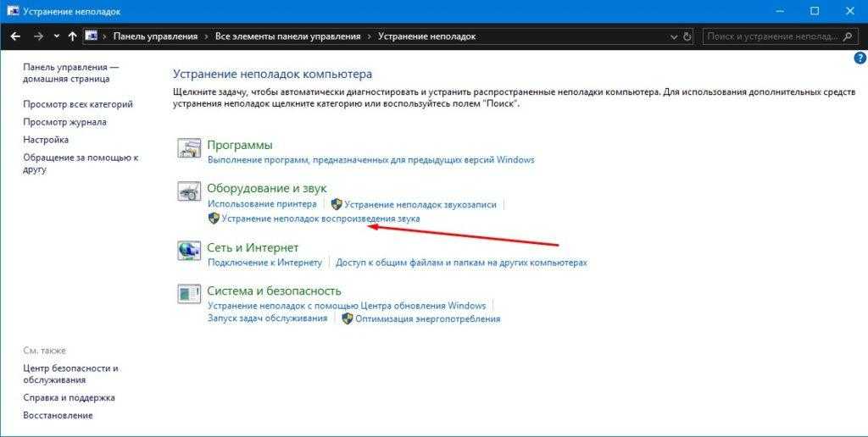Open Оптимизация энергопотребления
Viewport: 868px width, 437px height.
click(x=427, y=318)
